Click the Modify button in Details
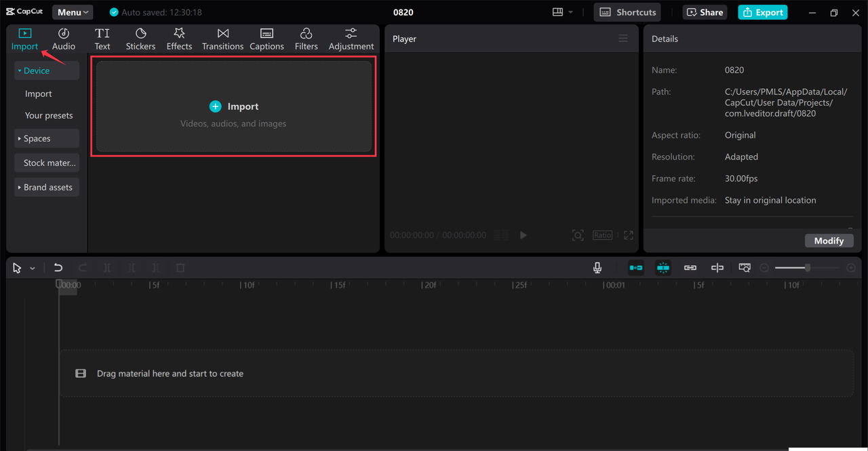The image size is (868, 451). coord(829,241)
